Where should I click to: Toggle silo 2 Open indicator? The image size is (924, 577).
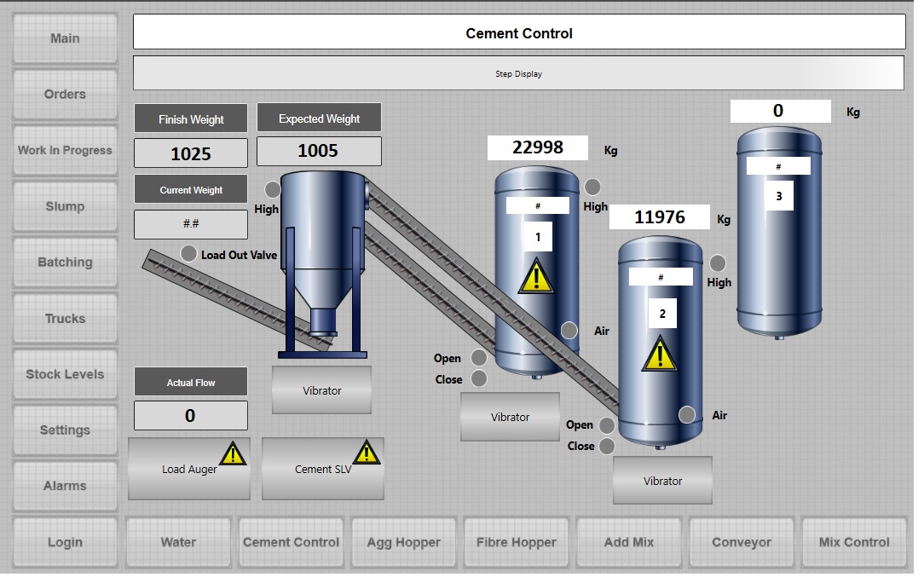coord(607,425)
